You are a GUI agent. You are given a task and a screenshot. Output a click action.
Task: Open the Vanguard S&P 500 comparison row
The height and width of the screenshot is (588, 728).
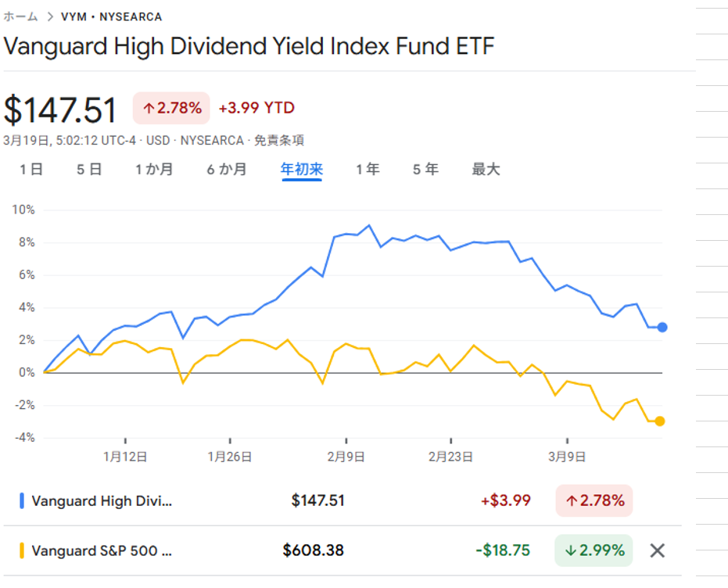click(102, 550)
